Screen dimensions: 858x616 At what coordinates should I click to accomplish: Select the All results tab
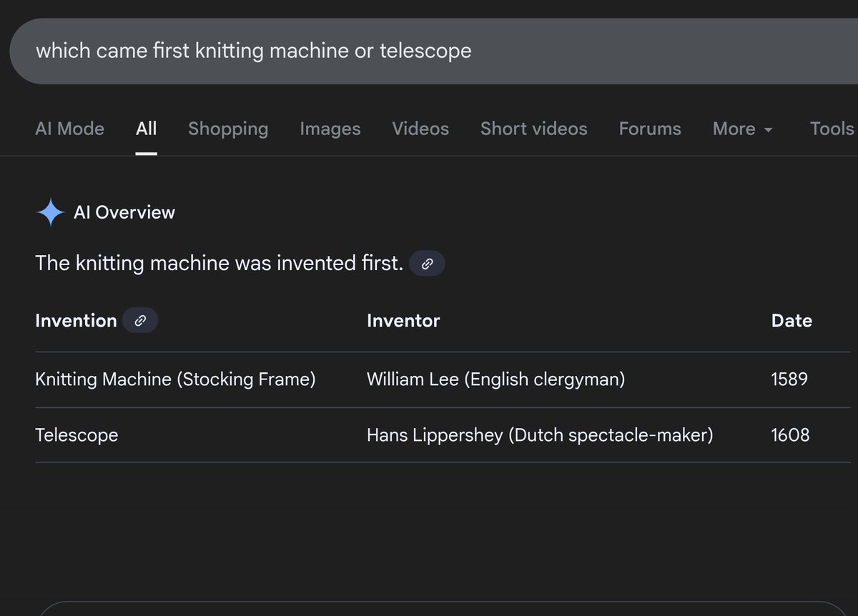[x=146, y=129]
